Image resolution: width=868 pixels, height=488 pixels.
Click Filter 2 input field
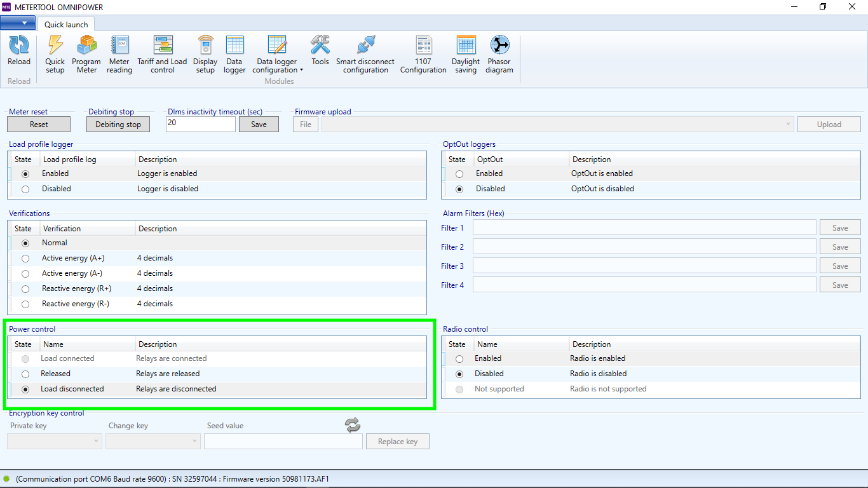point(644,247)
